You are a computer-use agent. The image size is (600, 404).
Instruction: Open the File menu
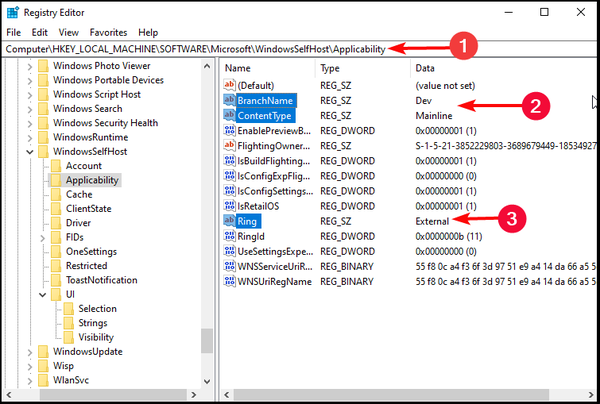point(12,33)
